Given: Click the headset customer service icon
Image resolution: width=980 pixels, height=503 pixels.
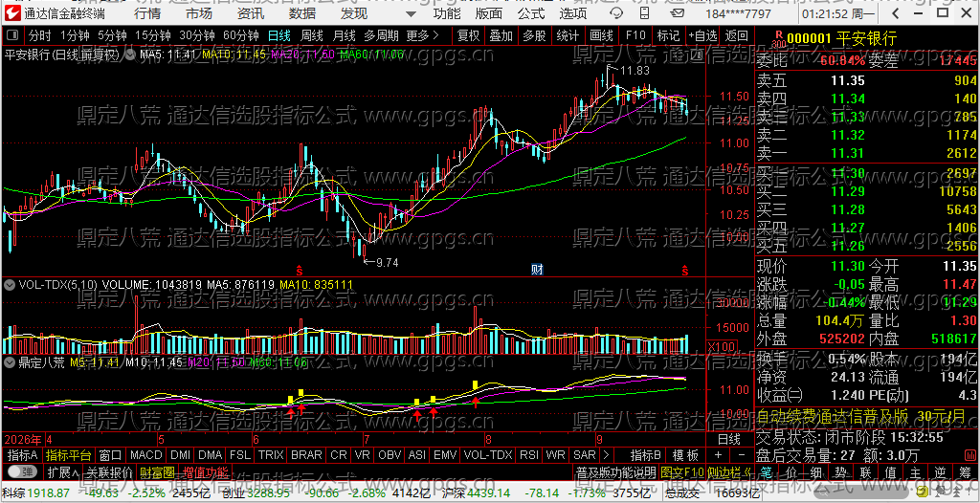Looking at the screenshot, I should 616,13.
